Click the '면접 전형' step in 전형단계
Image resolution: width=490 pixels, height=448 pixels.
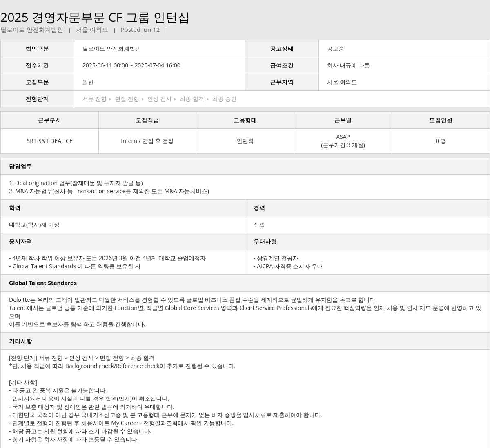pos(127,99)
